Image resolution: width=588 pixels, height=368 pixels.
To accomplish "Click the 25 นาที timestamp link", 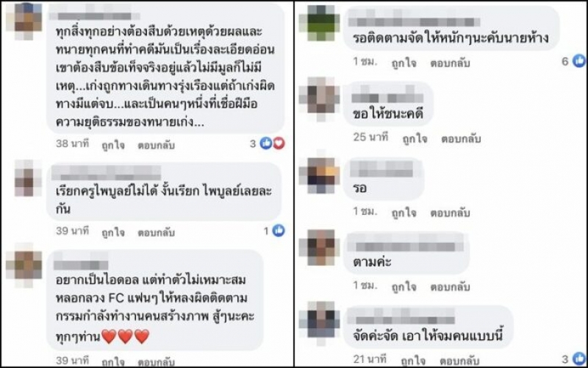I will tap(370, 138).
